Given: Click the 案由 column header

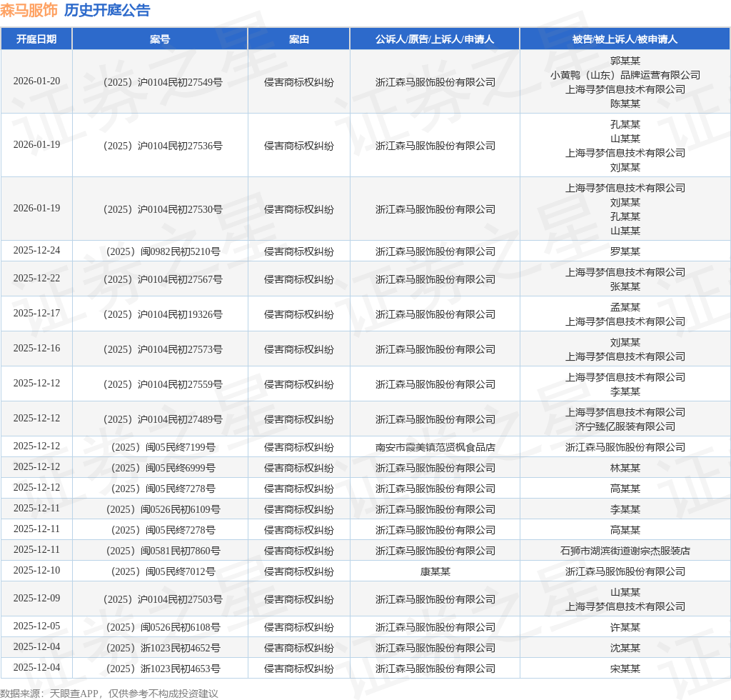Looking at the screenshot, I should click(298, 39).
